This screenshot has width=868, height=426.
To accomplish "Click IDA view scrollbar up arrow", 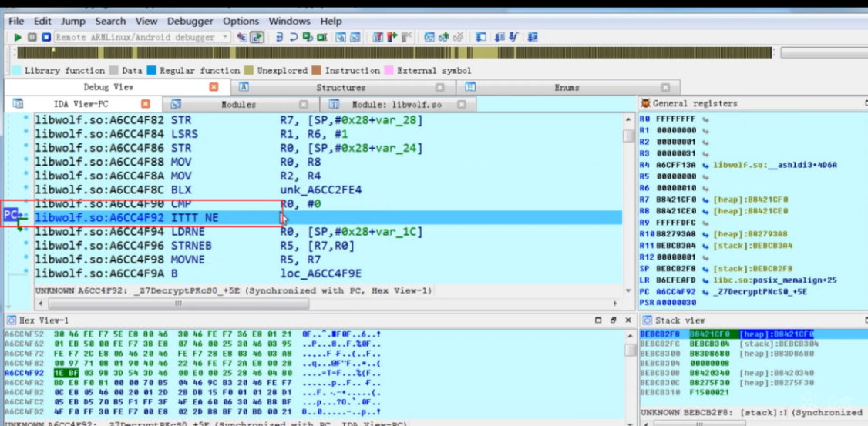I will pyautogui.click(x=627, y=119).
